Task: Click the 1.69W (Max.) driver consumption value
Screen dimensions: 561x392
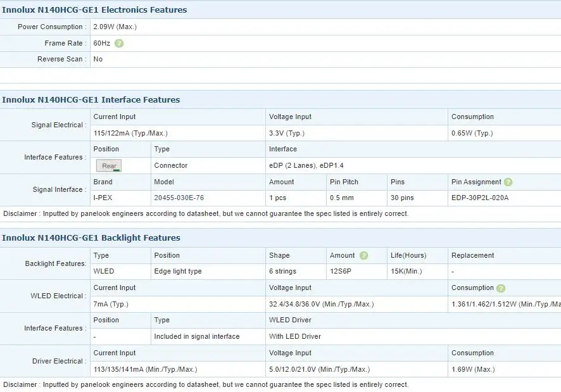Action: [473, 369]
